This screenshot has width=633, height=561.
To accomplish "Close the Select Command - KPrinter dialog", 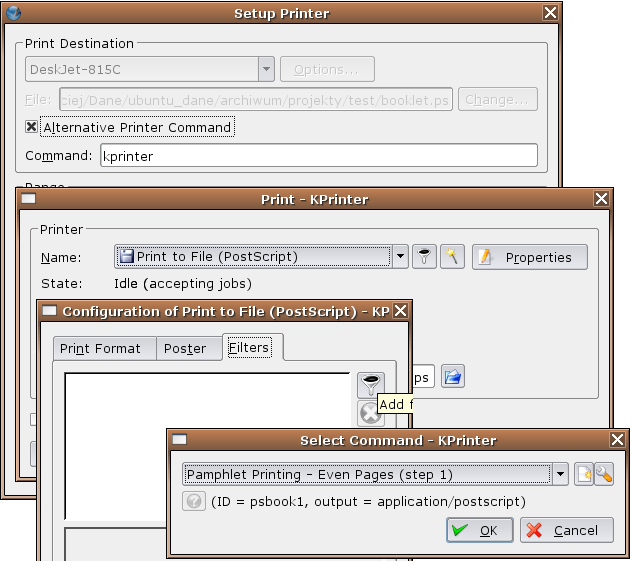I will (x=617, y=440).
